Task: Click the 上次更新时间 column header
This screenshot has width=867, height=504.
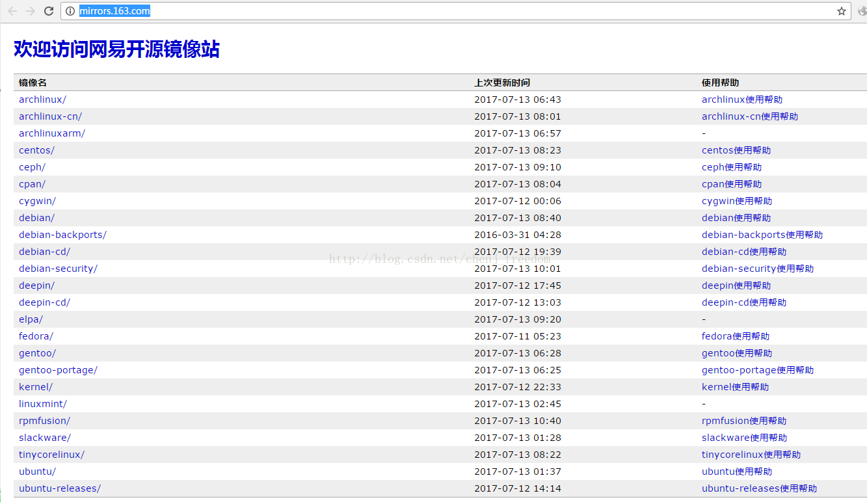Action: [502, 83]
